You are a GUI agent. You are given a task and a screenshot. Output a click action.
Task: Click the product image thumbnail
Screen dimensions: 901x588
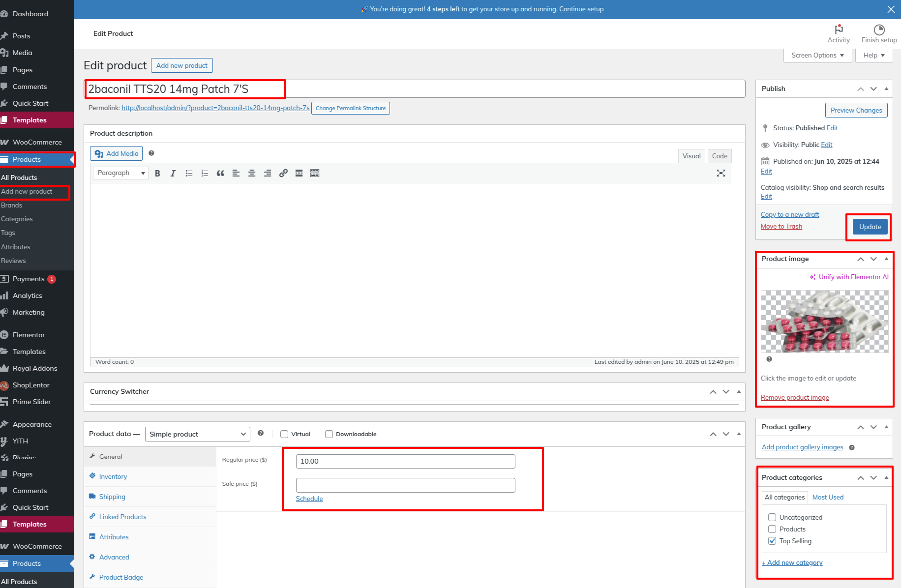pos(824,322)
